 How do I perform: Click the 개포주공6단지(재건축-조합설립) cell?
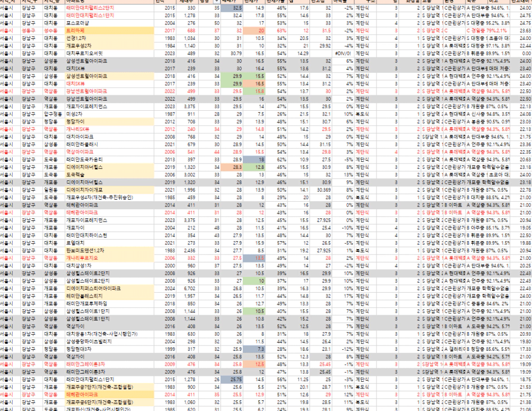pyautogui.click(x=110, y=402)
